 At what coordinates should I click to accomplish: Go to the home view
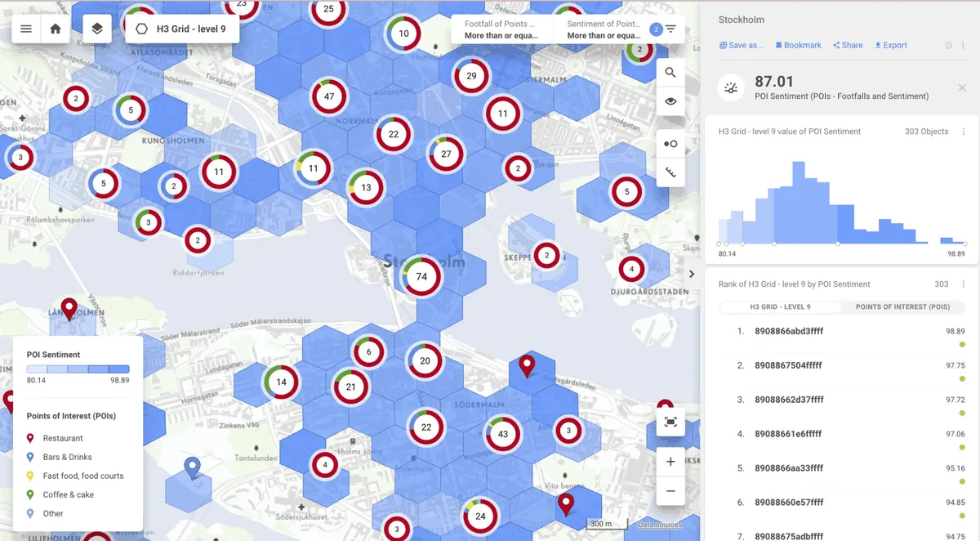(56, 29)
